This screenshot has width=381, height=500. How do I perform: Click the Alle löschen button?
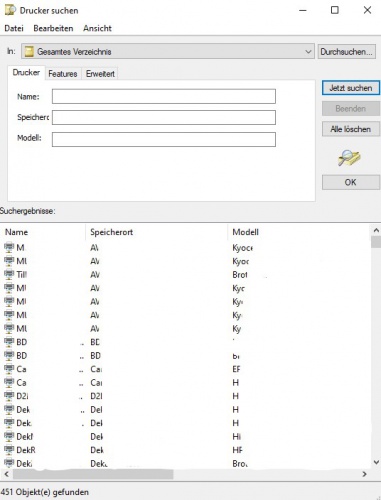351,129
